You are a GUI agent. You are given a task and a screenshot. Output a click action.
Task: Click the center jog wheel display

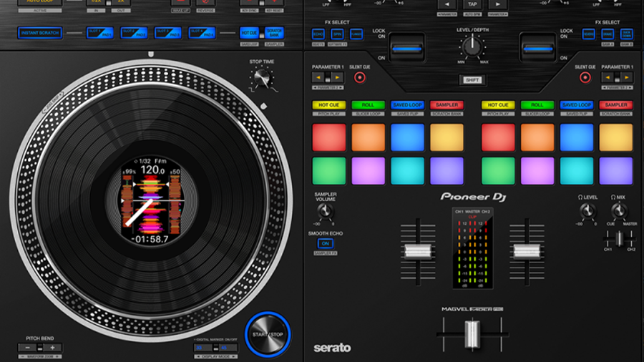[152, 201]
